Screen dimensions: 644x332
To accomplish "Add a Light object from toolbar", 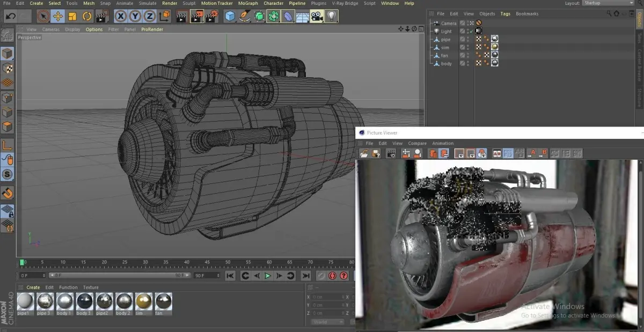I will (332, 17).
